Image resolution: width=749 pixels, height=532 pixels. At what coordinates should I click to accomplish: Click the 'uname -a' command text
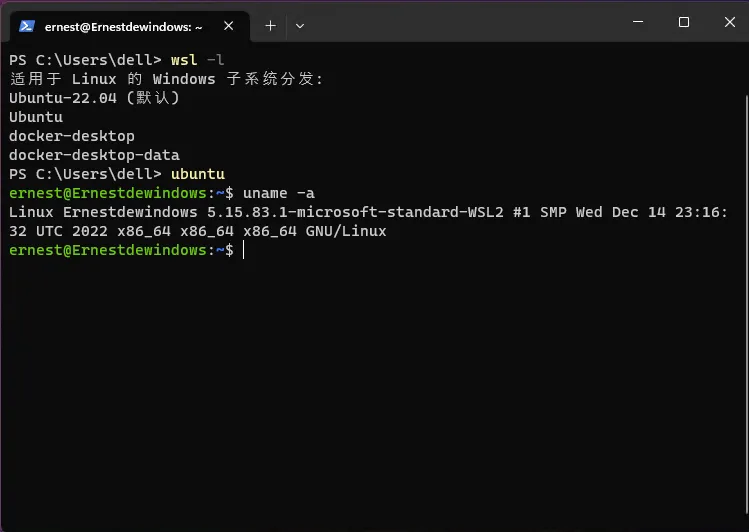pyautogui.click(x=279, y=193)
